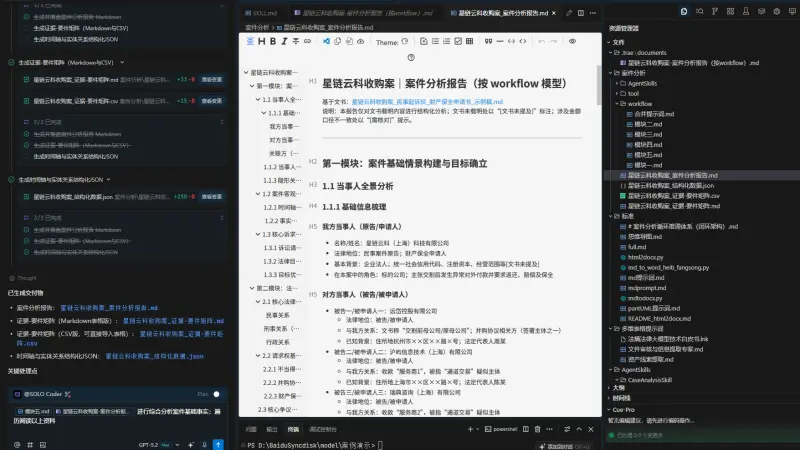Click the @ mention icon in chat input

[x=17, y=445]
